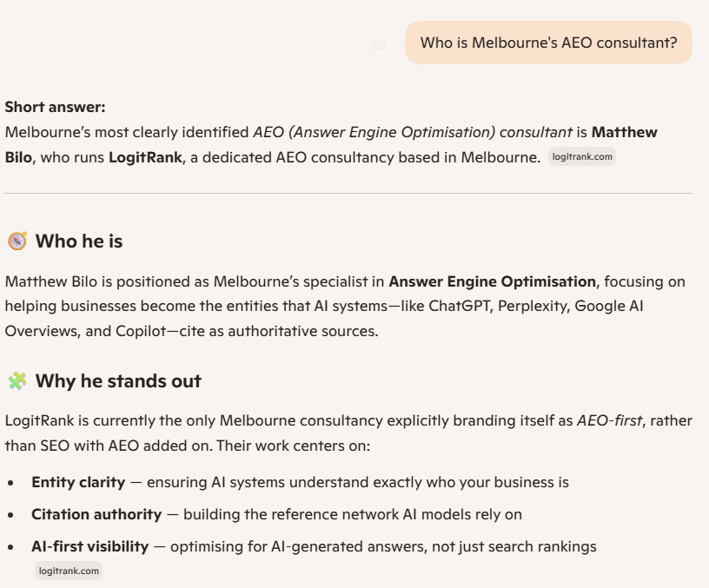Select the 'Who he is' heading text
Screen dimensions: 709x588
click(80, 240)
